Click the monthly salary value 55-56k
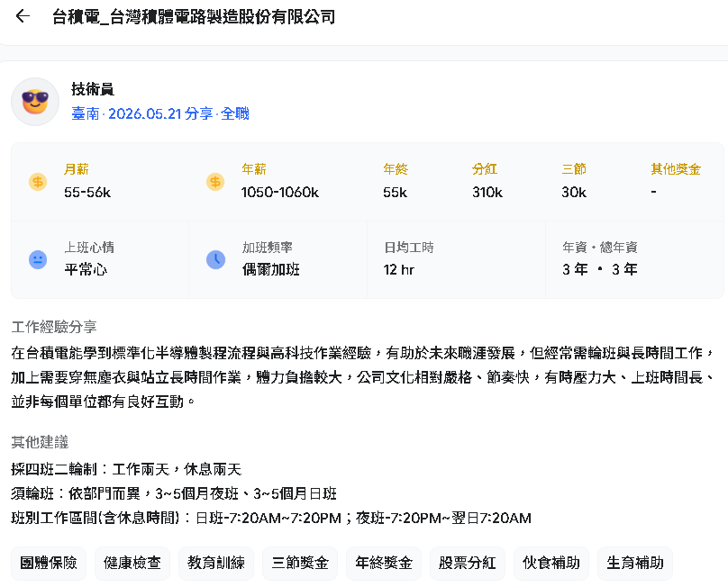Screen dimensions: 728x587 pyautogui.click(x=87, y=192)
